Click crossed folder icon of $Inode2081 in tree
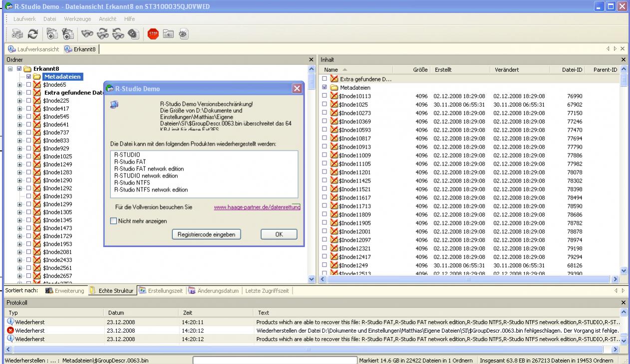Viewport: 630px width, 364px height. coord(37,252)
